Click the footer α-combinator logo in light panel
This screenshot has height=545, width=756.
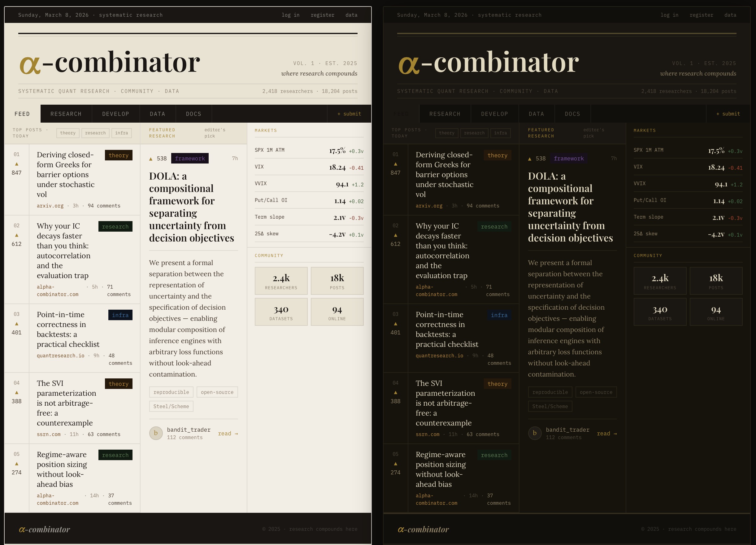[44, 529]
